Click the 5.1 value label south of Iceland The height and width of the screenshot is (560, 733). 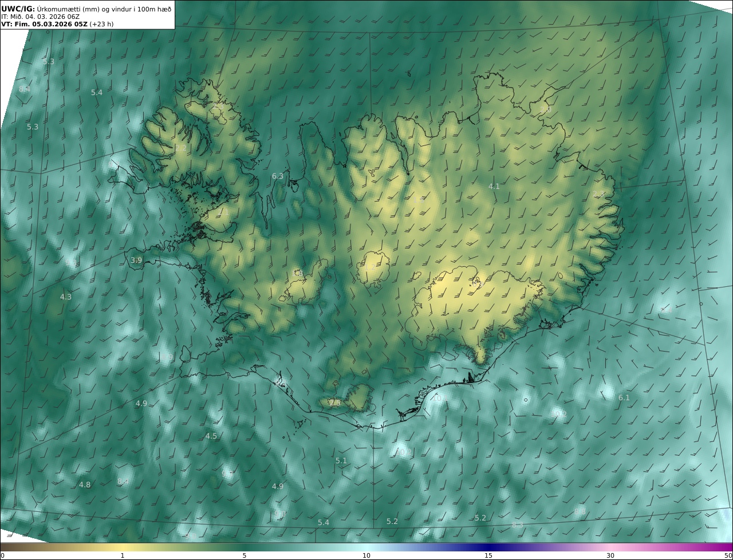click(x=341, y=460)
